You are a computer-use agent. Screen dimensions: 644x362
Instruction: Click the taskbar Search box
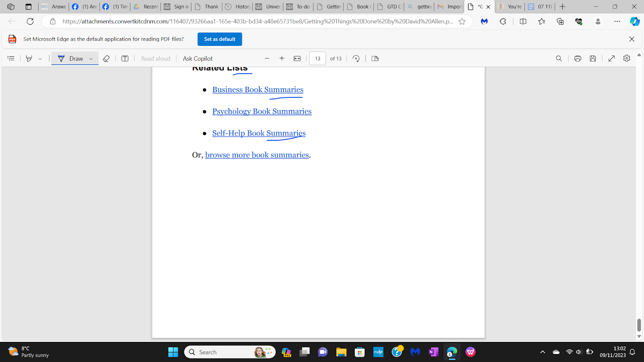click(230, 352)
